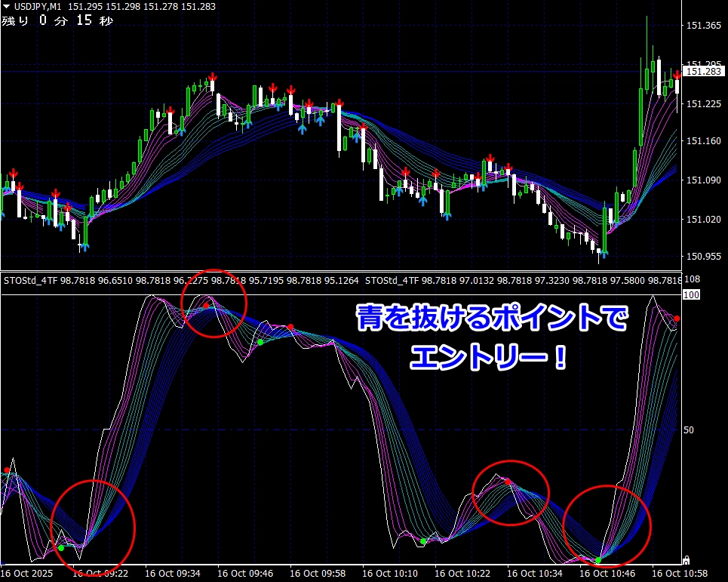Click red dot at the far right oscillator top
Viewport: 728px width, 582px height.
pos(677,319)
